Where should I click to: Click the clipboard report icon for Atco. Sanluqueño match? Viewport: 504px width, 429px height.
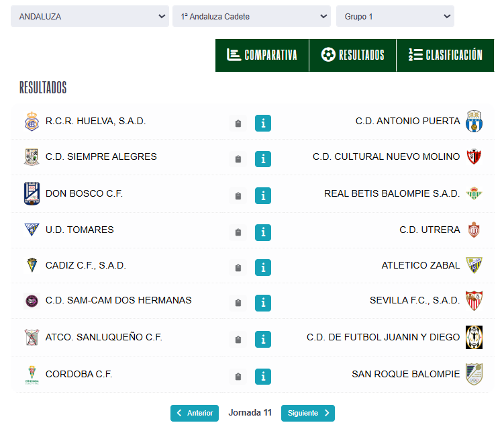(x=238, y=339)
